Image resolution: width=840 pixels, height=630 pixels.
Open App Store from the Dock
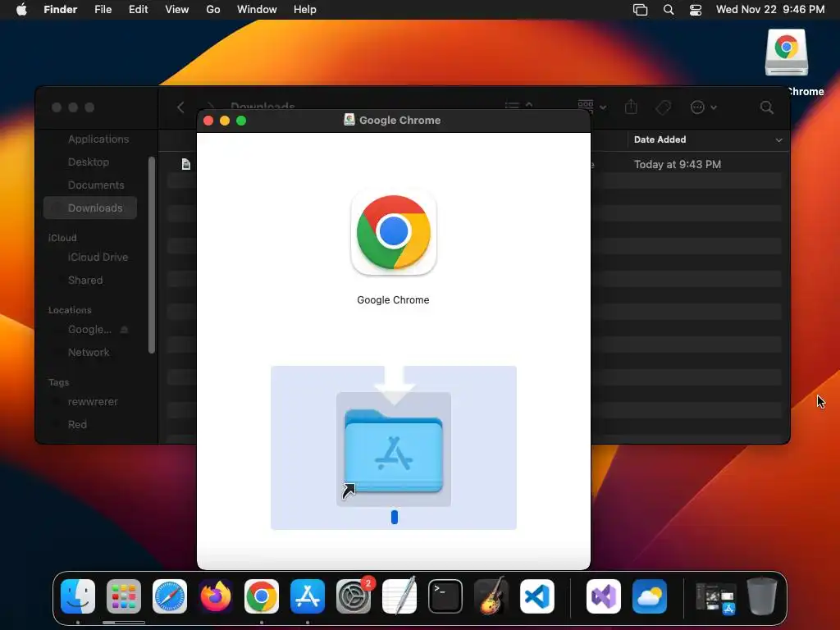[x=308, y=596]
